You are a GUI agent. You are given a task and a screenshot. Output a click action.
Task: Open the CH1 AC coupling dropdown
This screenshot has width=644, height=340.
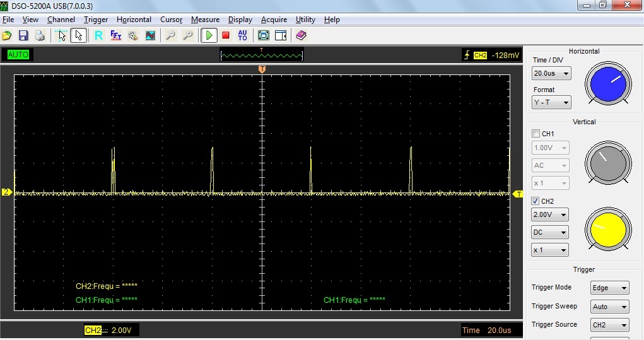pyautogui.click(x=551, y=165)
